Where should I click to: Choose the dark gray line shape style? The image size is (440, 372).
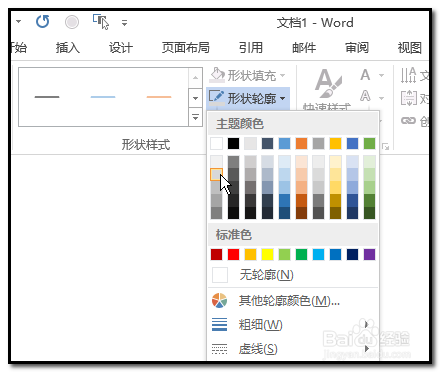pyautogui.click(x=47, y=97)
